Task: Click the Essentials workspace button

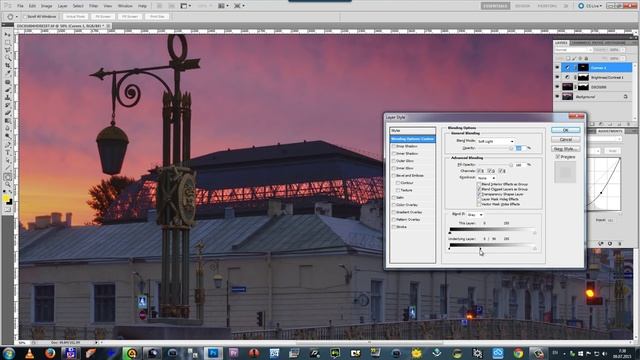Action: click(x=495, y=6)
